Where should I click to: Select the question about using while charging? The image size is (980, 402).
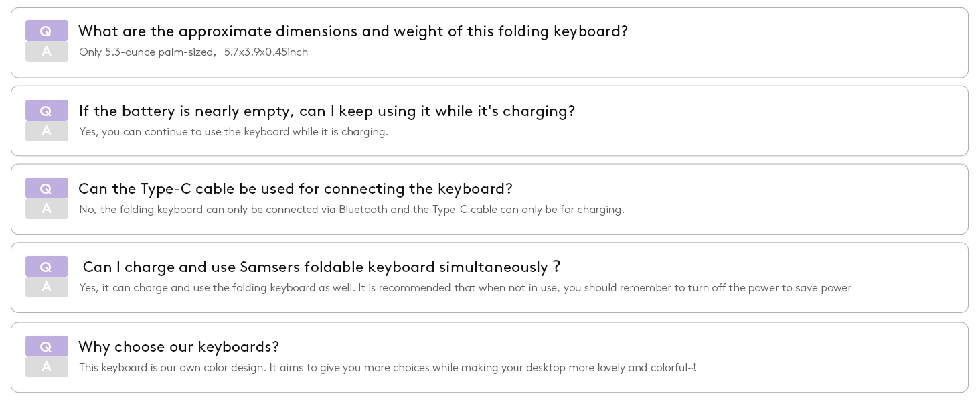coord(327,111)
